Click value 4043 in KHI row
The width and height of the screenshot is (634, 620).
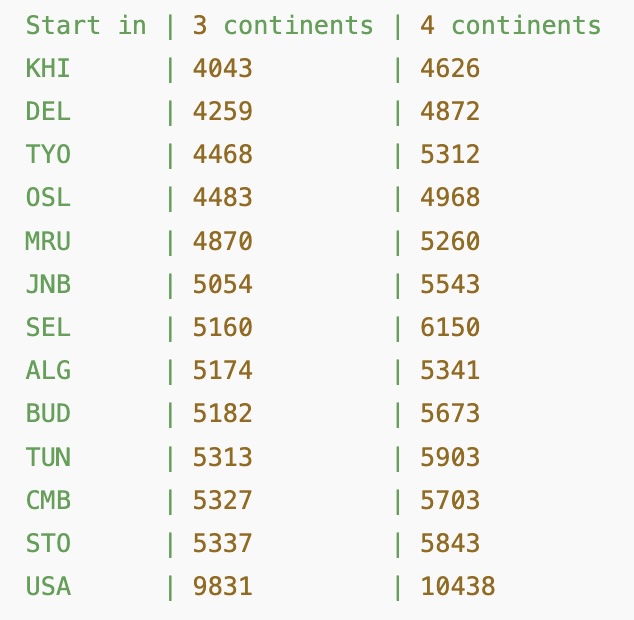[x=223, y=69]
